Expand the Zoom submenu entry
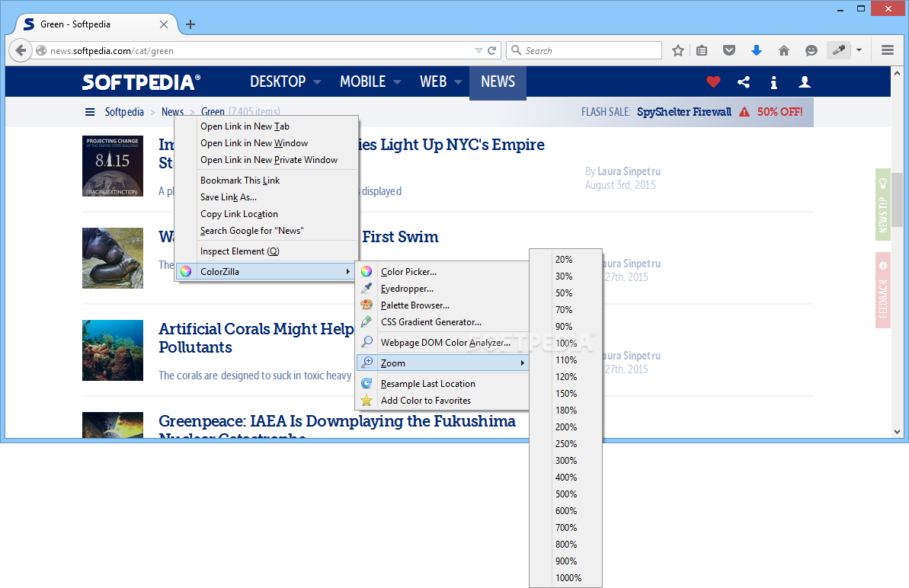 (x=443, y=363)
